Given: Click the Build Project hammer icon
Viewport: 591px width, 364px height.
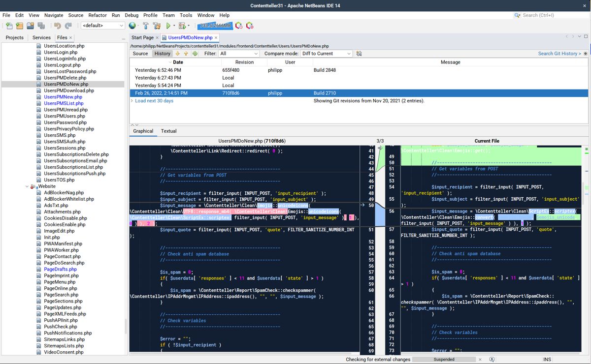Looking at the screenshot, I should (x=146, y=26).
